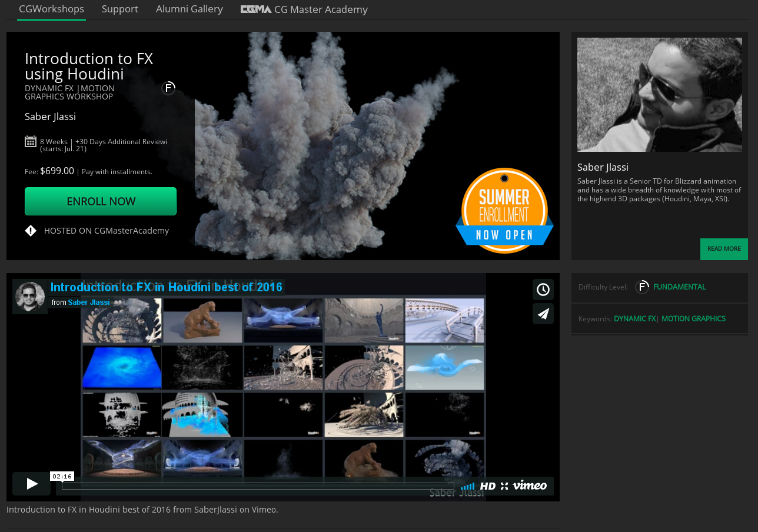Click the Saber Jlassi heading in the sidebar
The height and width of the screenshot is (532, 758).
click(603, 167)
